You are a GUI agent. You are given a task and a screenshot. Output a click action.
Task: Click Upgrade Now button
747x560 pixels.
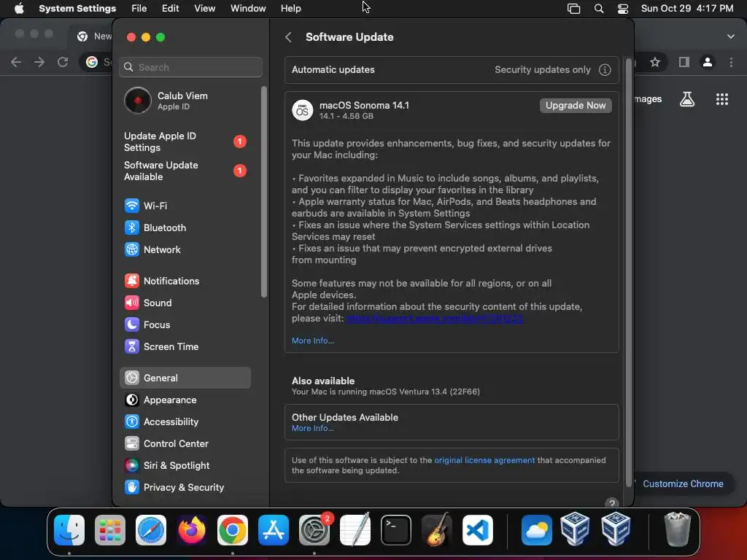coord(576,105)
